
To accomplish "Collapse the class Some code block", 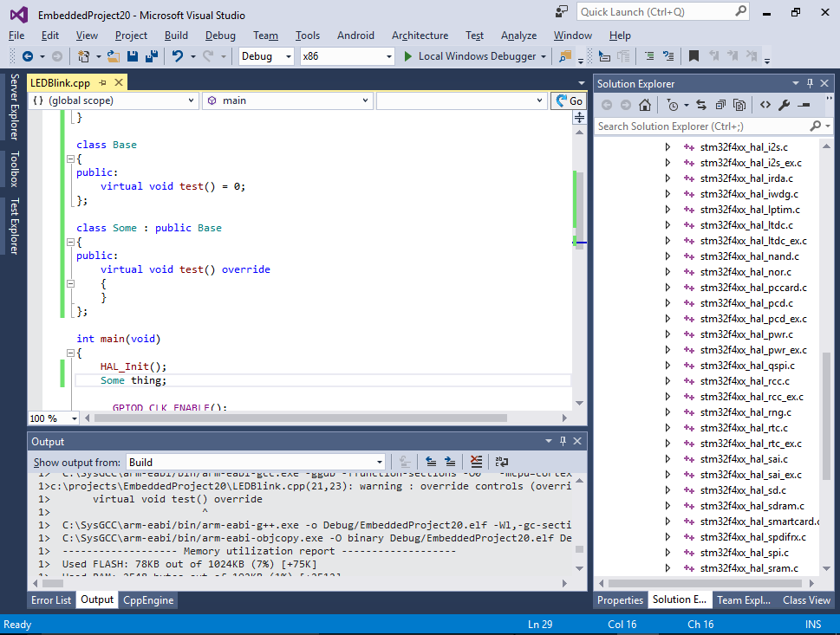I will pyautogui.click(x=70, y=242).
